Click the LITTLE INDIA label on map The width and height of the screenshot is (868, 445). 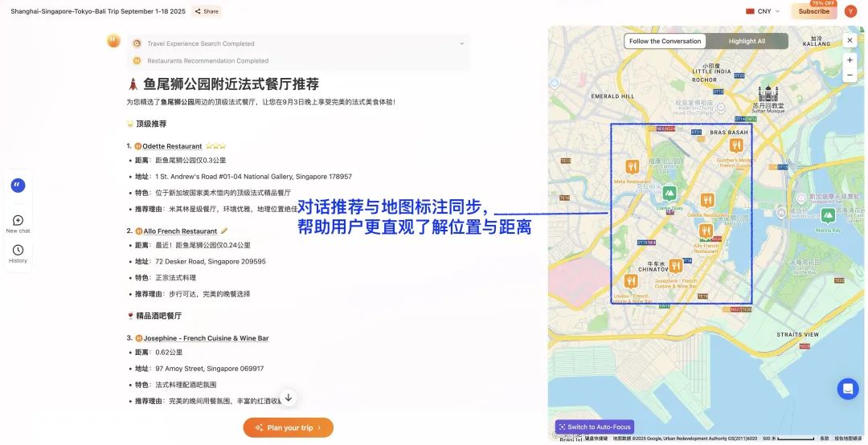coord(710,71)
